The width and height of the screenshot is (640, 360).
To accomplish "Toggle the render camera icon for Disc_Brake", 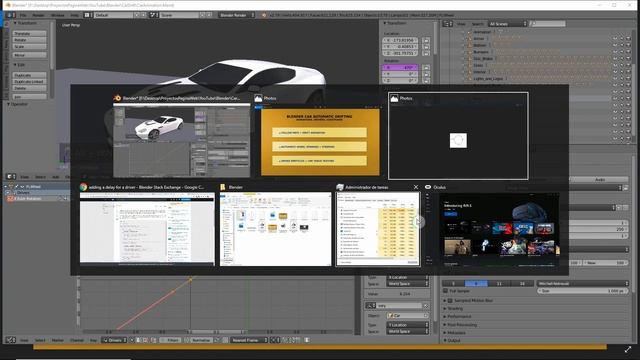I will [628, 58].
